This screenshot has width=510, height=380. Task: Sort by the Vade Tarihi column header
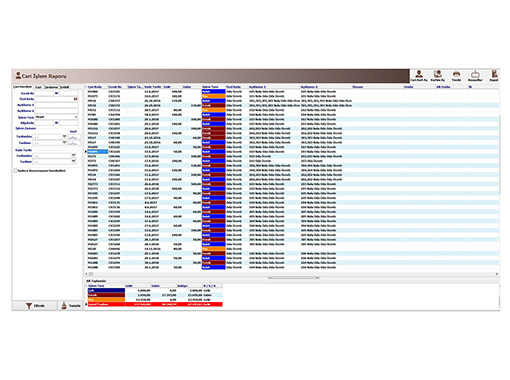click(x=153, y=87)
